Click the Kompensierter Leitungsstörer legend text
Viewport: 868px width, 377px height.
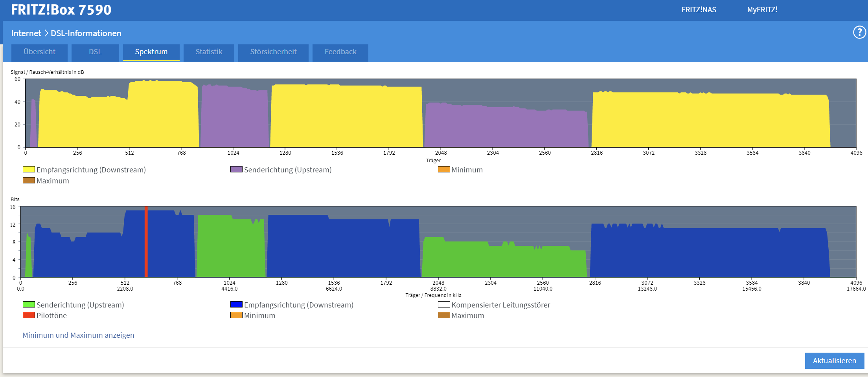point(501,305)
